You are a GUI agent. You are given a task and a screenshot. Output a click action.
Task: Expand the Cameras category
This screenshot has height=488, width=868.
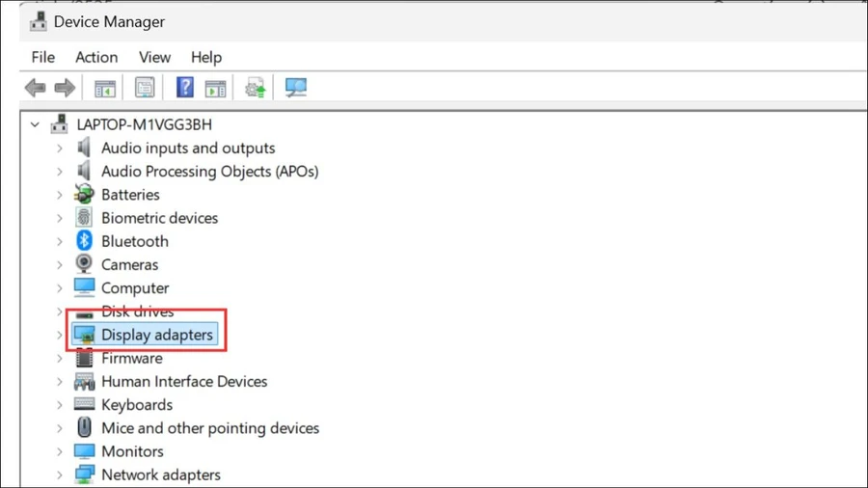(60, 264)
